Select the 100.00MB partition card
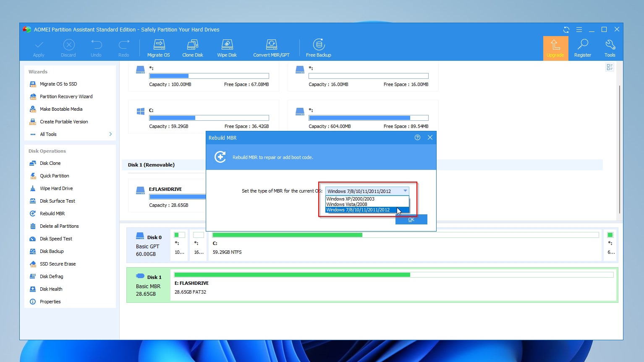 pos(204,76)
